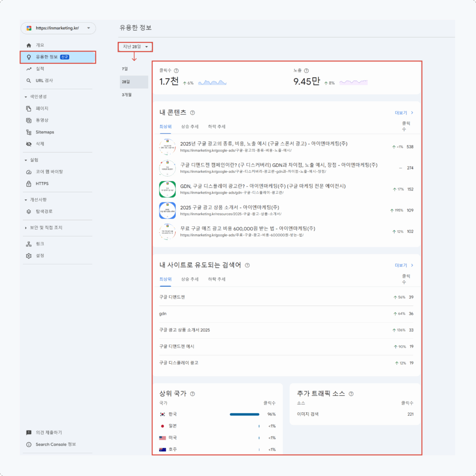This screenshot has height=476, width=476.
Task: Click the help icon next to 노출
Action: coord(306,71)
